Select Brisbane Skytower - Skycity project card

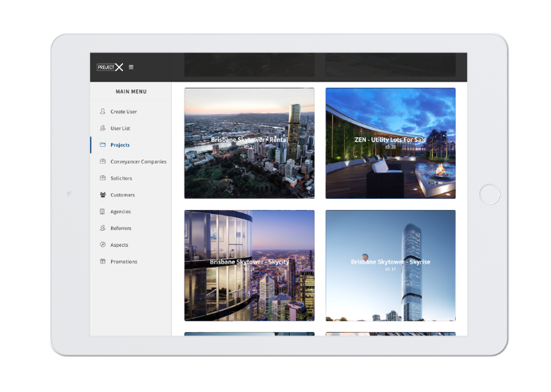(x=249, y=265)
